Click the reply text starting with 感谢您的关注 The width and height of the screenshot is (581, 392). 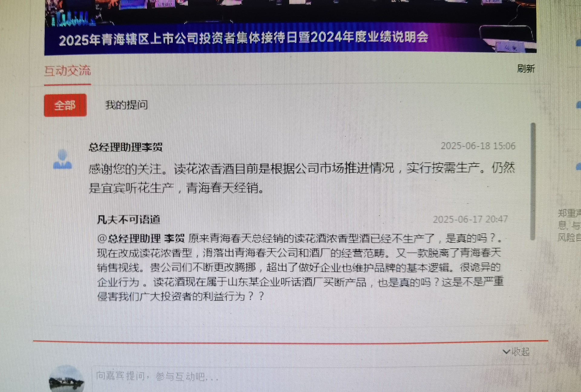click(x=302, y=178)
